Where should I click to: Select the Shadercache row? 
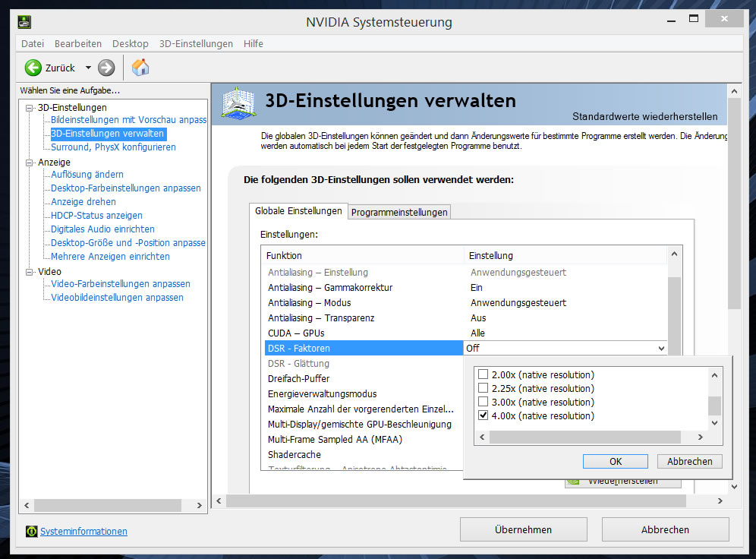pyautogui.click(x=364, y=455)
